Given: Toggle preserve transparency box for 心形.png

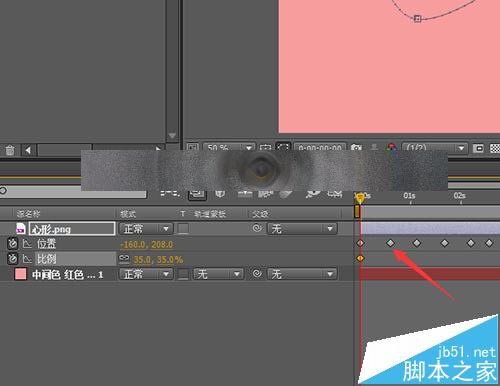Looking at the screenshot, I should click(x=183, y=229).
